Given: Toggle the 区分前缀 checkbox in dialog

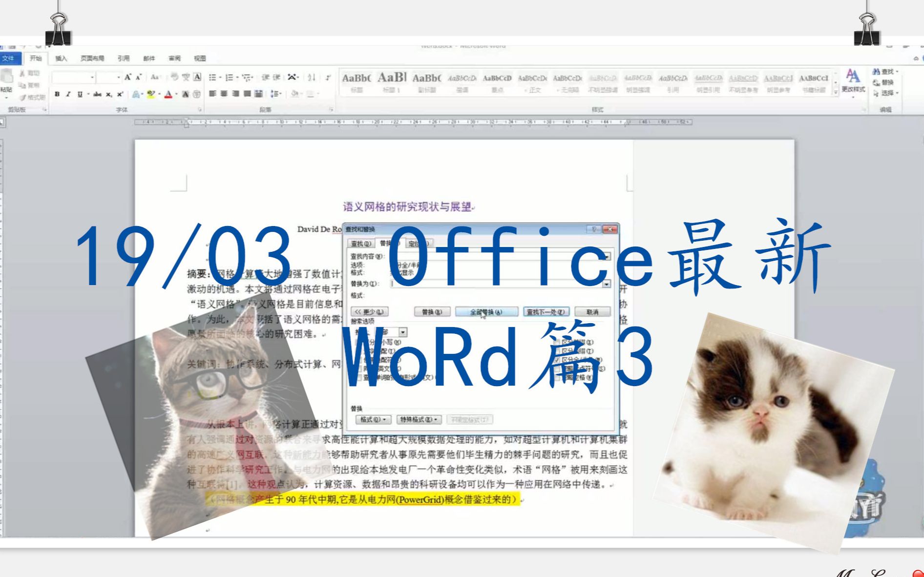Looking at the screenshot, I should 557,342.
